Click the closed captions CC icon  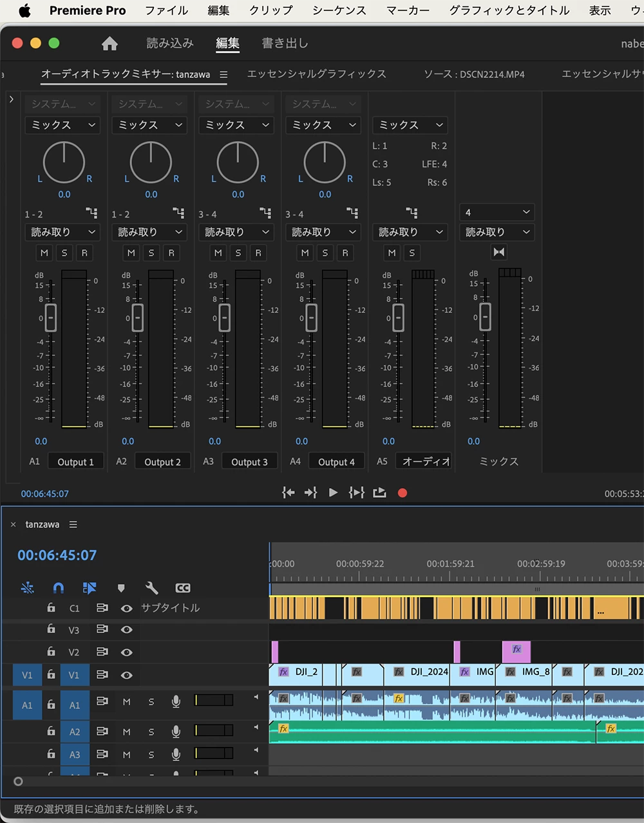183,588
